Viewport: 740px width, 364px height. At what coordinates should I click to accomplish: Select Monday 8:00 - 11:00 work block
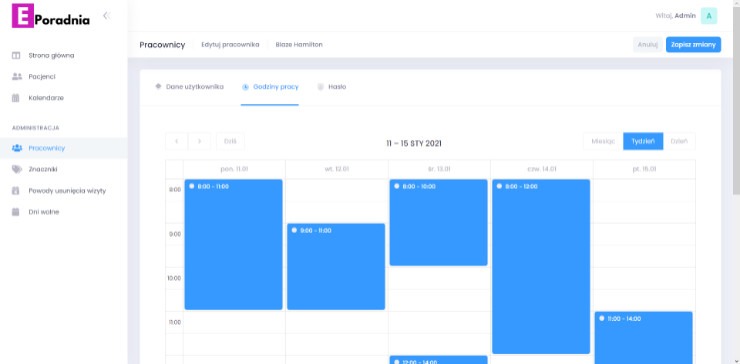(x=234, y=245)
